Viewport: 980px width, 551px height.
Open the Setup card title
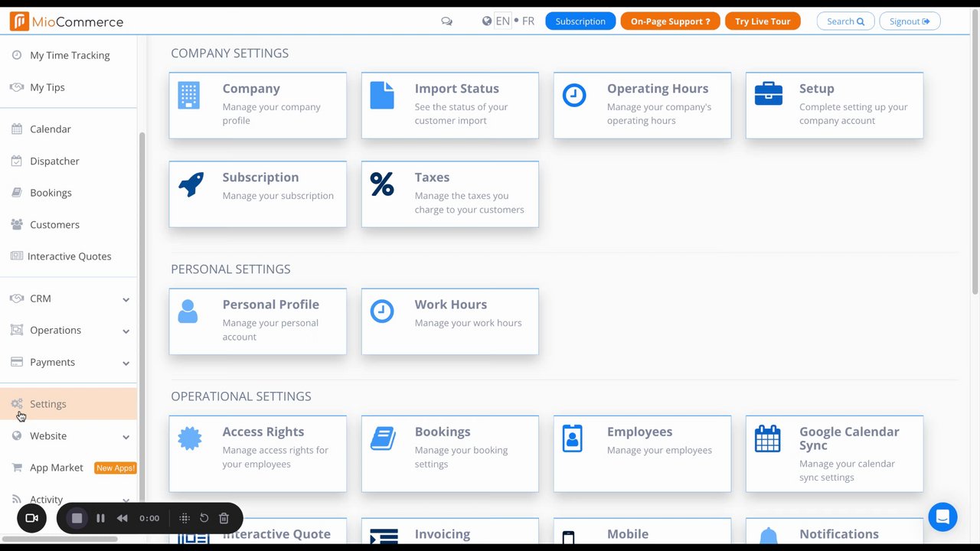(816, 89)
